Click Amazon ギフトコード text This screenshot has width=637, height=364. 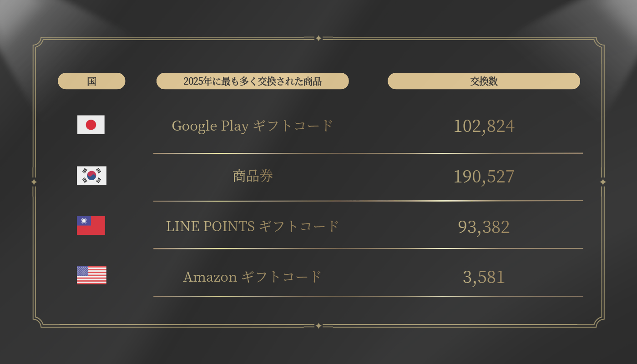point(253,276)
